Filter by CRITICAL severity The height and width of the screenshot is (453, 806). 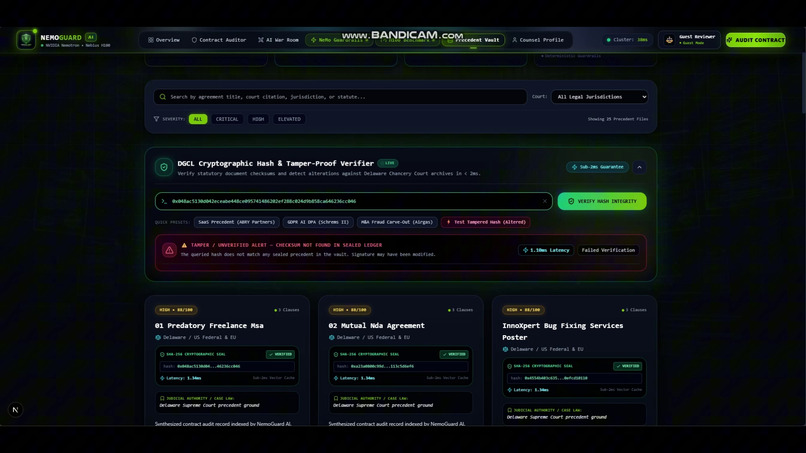[x=227, y=119]
